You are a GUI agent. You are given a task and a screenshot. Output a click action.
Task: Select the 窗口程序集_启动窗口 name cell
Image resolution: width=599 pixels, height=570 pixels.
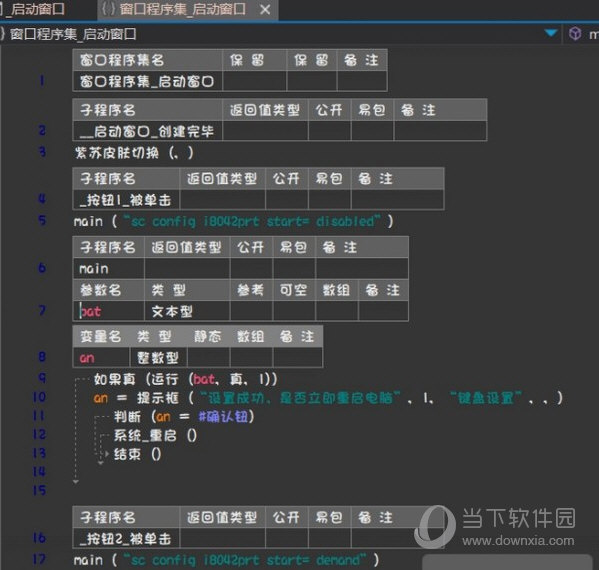click(x=147, y=81)
